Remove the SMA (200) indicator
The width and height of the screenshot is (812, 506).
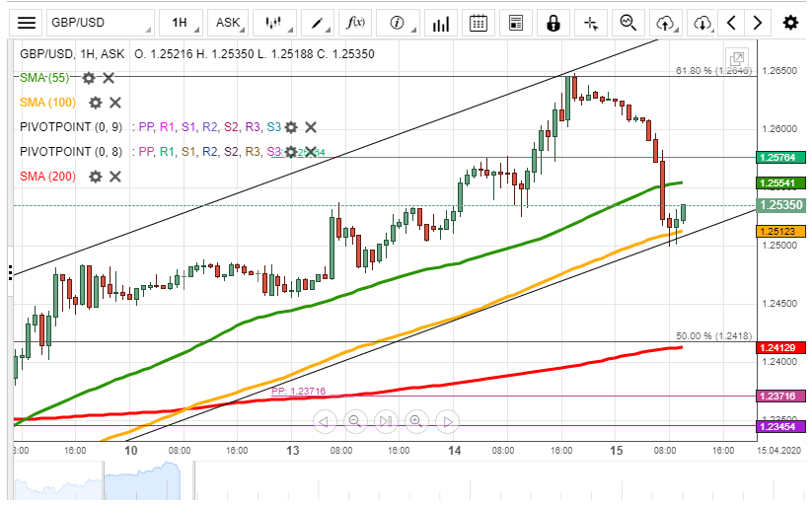(x=114, y=177)
